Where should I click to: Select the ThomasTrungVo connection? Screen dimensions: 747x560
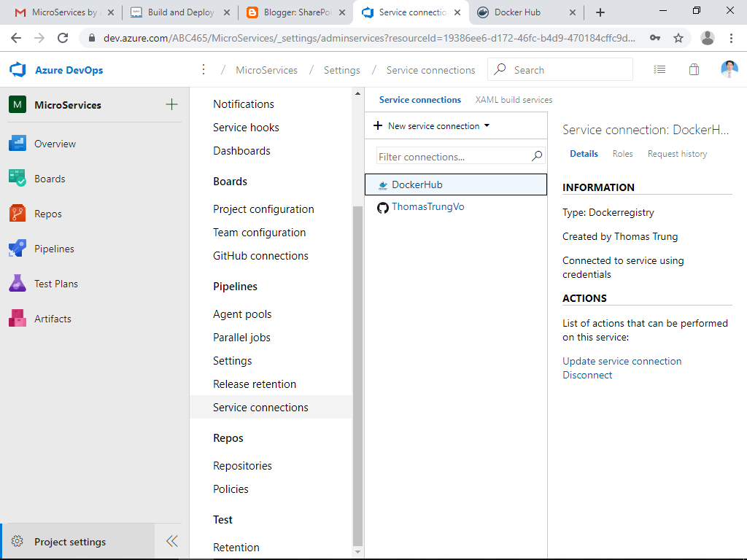pos(455,207)
